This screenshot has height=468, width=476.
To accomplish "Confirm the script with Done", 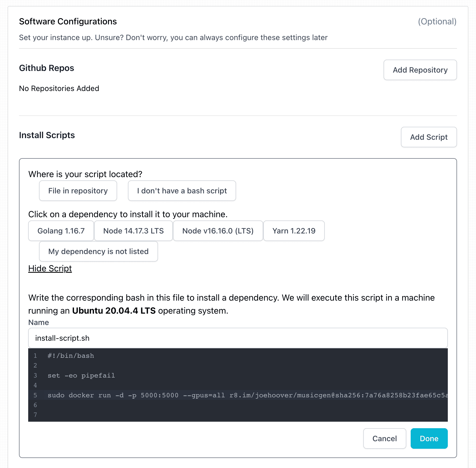I will 429,438.
